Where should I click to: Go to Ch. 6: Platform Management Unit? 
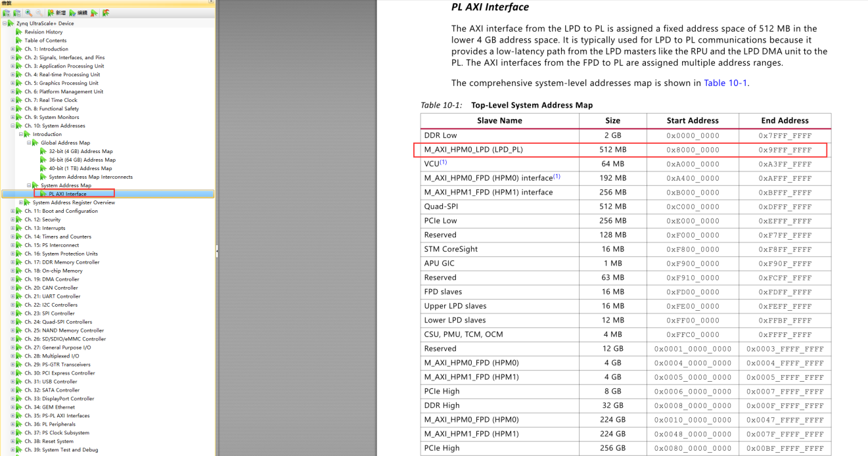point(64,91)
